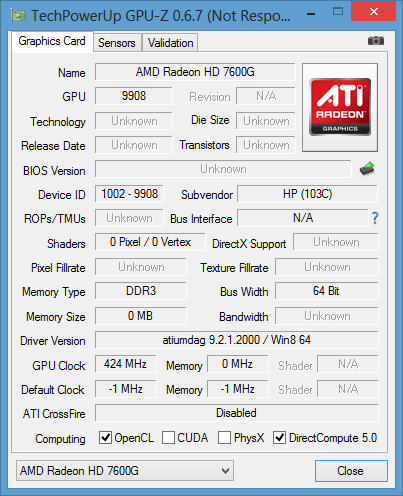Click the GPU Clock 424 MHz field
Image resolution: width=403 pixels, height=496 pixels.
[125, 364]
